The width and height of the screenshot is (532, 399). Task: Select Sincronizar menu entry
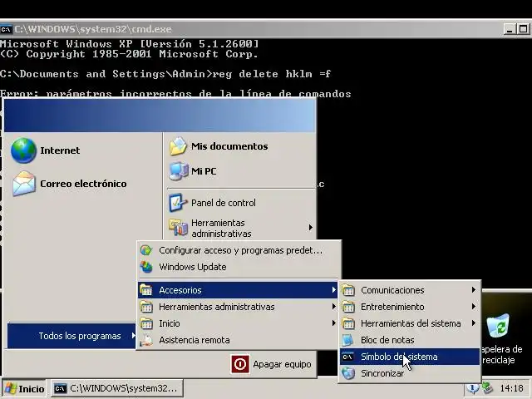coord(410,373)
